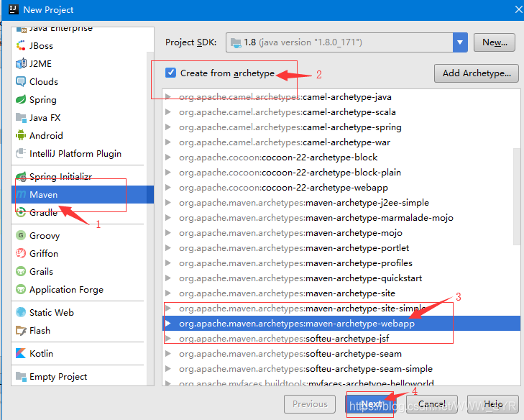Select softeu-archetype-seam-simple row
The height and width of the screenshot is (420, 524).
tap(341, 369)
